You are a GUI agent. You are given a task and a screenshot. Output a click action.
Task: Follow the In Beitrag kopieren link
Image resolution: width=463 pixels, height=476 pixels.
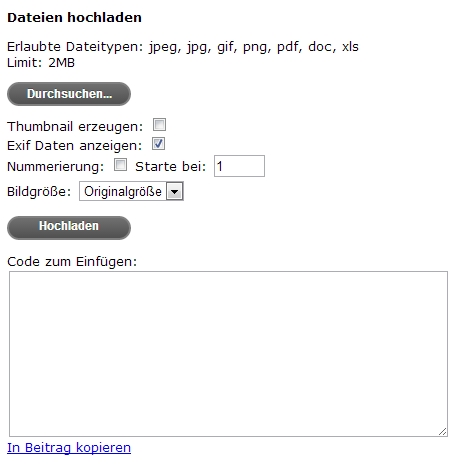[x=69, y=448]
